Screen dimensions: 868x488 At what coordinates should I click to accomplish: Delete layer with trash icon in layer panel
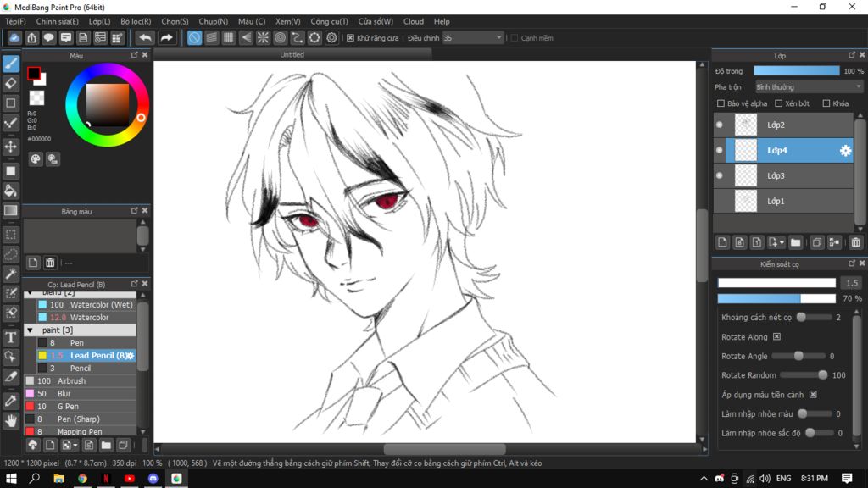(856, 242)
